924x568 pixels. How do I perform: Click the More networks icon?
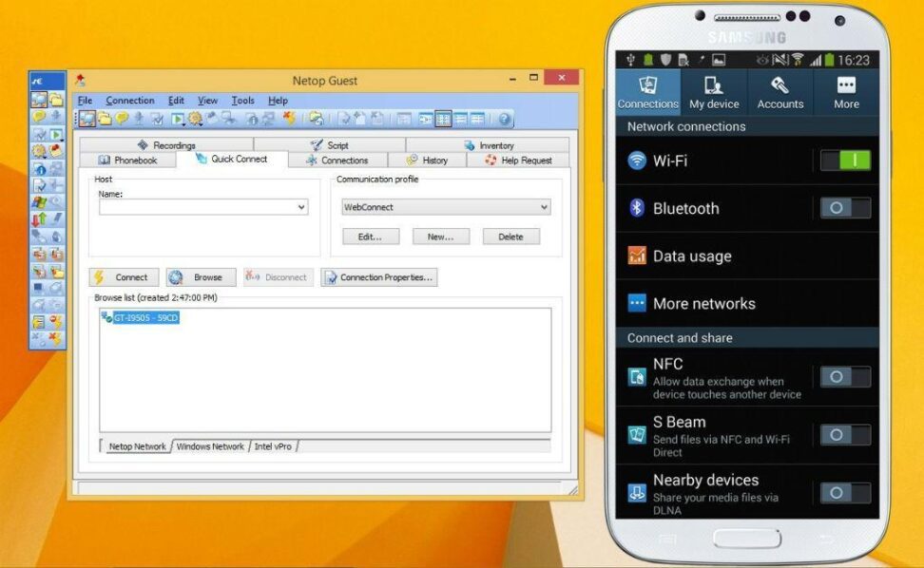tap(635, 303)
